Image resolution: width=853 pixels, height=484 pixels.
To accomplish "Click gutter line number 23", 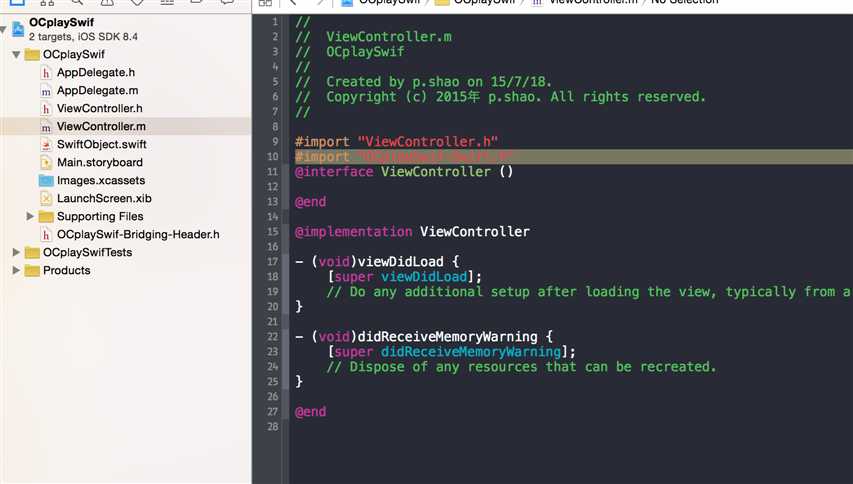I will (x=273, y=351).
